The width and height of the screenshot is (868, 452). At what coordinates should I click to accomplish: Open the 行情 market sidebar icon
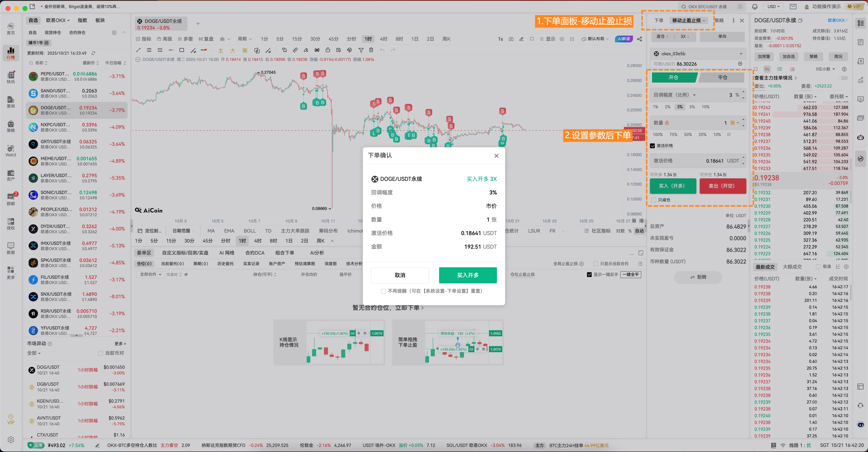(x=11, y=53)
